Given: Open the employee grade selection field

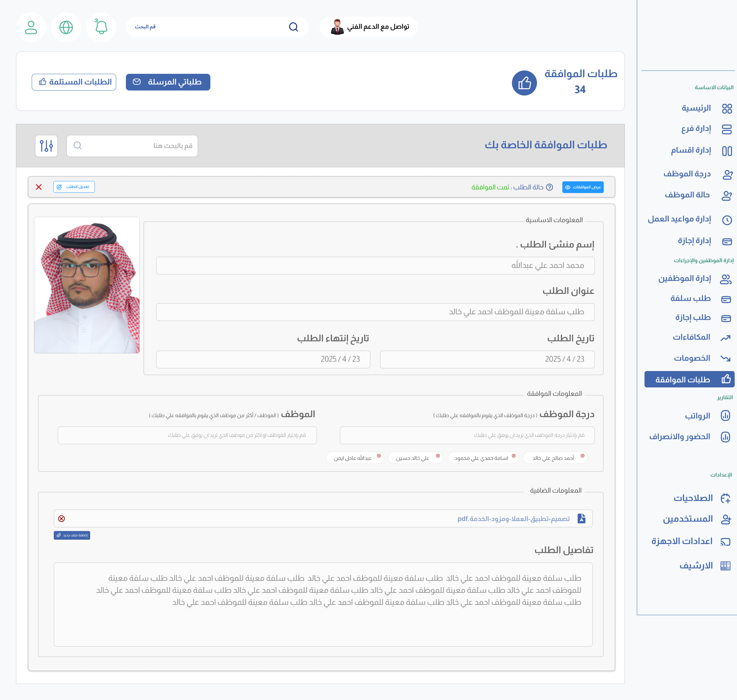Looking at the screenshot, I should 467,435.
